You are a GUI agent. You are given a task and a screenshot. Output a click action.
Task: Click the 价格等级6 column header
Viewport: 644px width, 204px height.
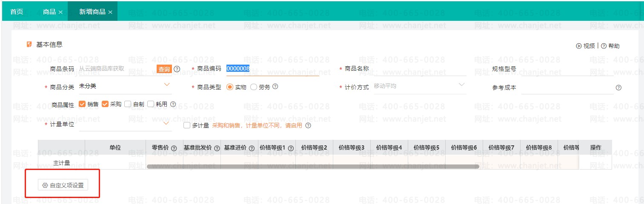click(x=464, y=147)
